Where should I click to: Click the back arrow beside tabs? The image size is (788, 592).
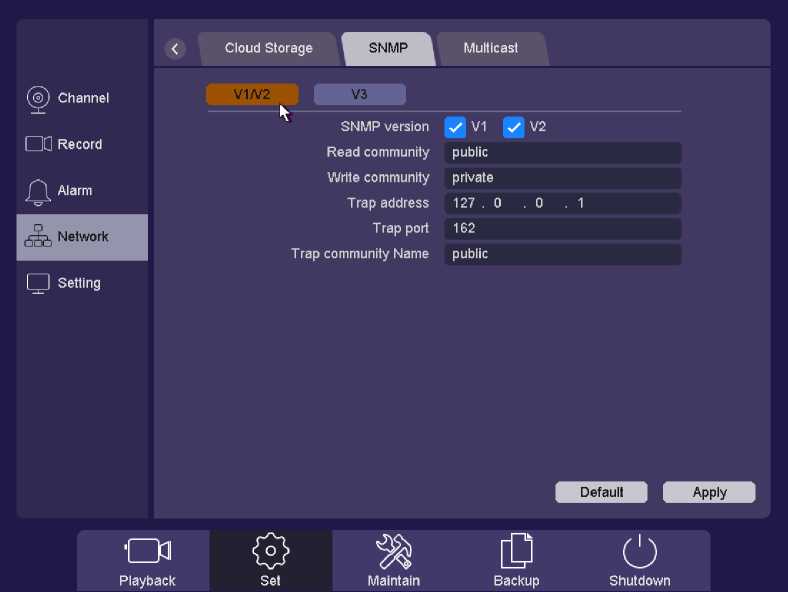(x=175, y=49)
